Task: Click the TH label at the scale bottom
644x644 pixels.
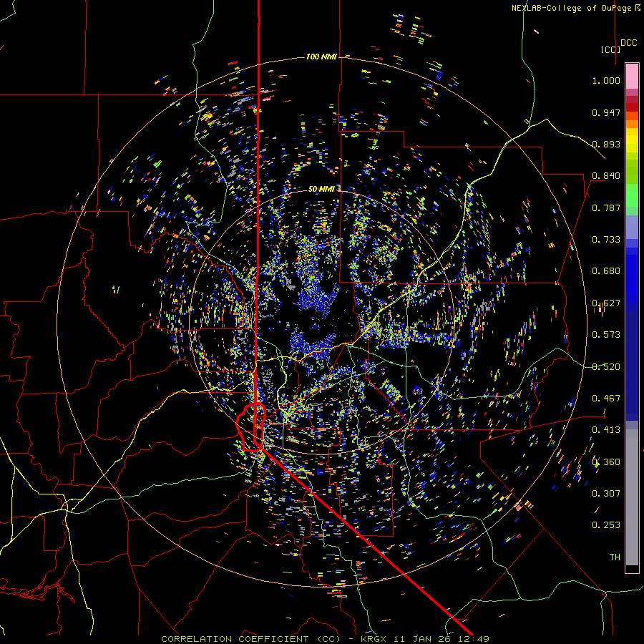Action: pyautogui.click(x=615, y=557)
